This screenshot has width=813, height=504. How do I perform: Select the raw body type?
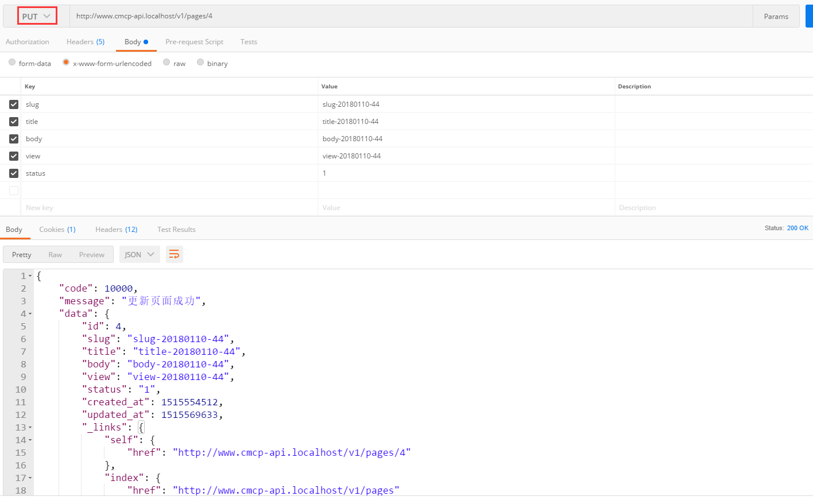167,63
